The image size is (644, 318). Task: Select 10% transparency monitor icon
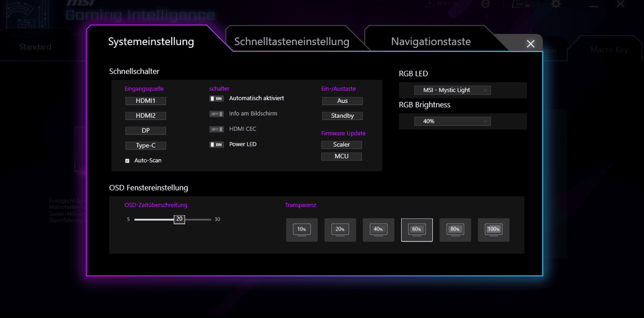(x=302, y=230)
